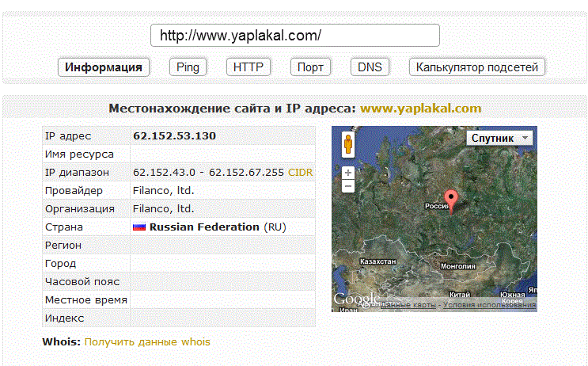Image resolution: width=588 pixels, height=366 pixels.
Task: Click the Регион label
Action: [63, 245]
